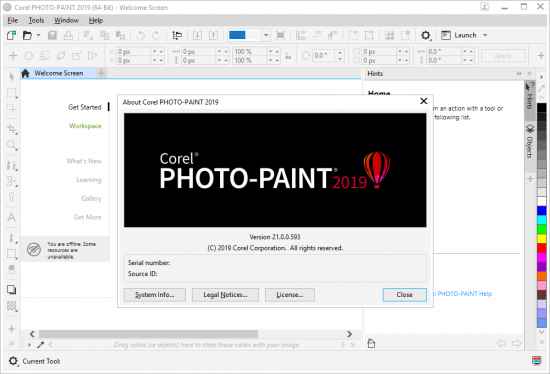Pick the red swatch in the color palette
Viewport: 550px width, 374px height.
(x=542, y=248)
